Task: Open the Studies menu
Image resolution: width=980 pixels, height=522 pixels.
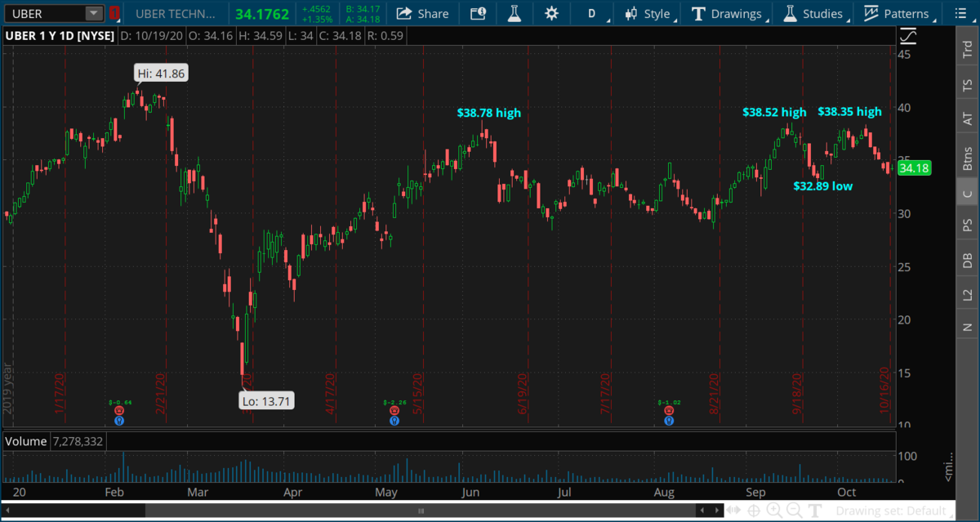Action: 813,14
